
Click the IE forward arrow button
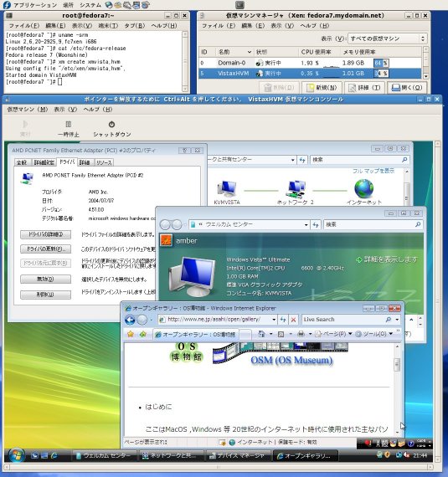142,320
